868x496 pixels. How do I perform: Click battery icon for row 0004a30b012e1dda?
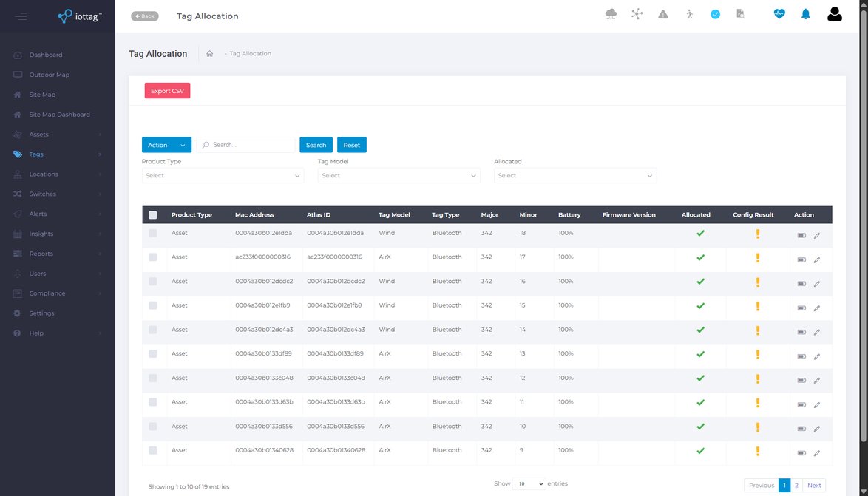(801, 235)
